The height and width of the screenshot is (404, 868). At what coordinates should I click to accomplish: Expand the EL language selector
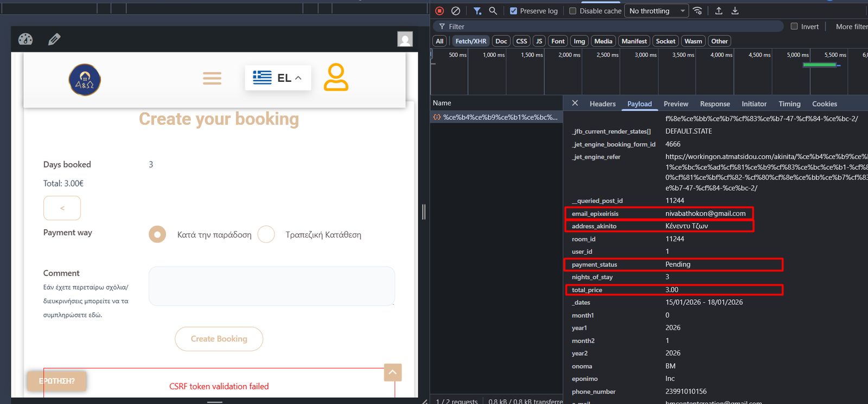click(x=278, y=78)
